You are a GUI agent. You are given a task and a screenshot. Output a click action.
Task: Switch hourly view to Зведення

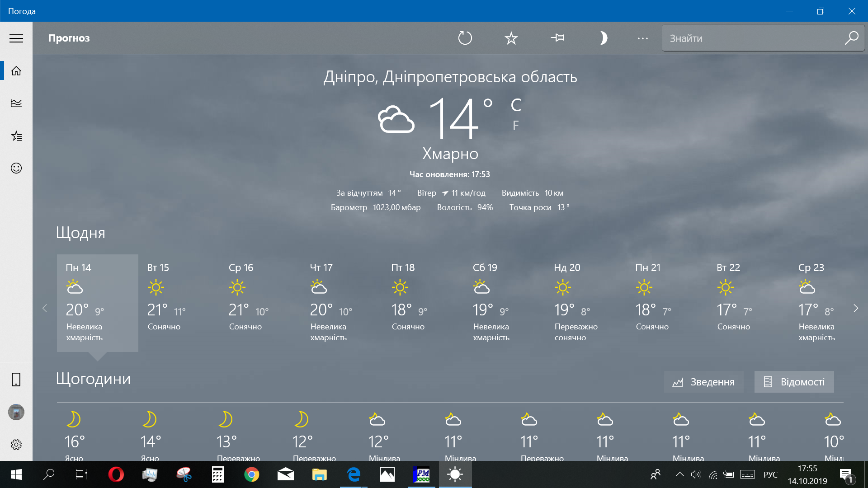703,382
